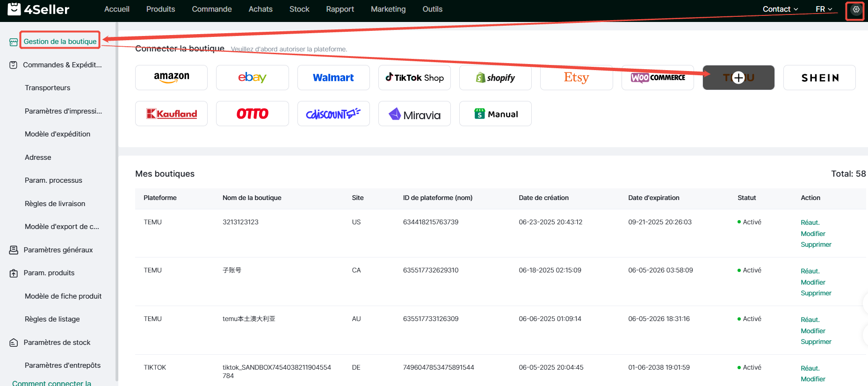This screenshot has width=868, height=386.
Task: Click the Gestion de la boutique store icon
Action: tap(14, 42)
